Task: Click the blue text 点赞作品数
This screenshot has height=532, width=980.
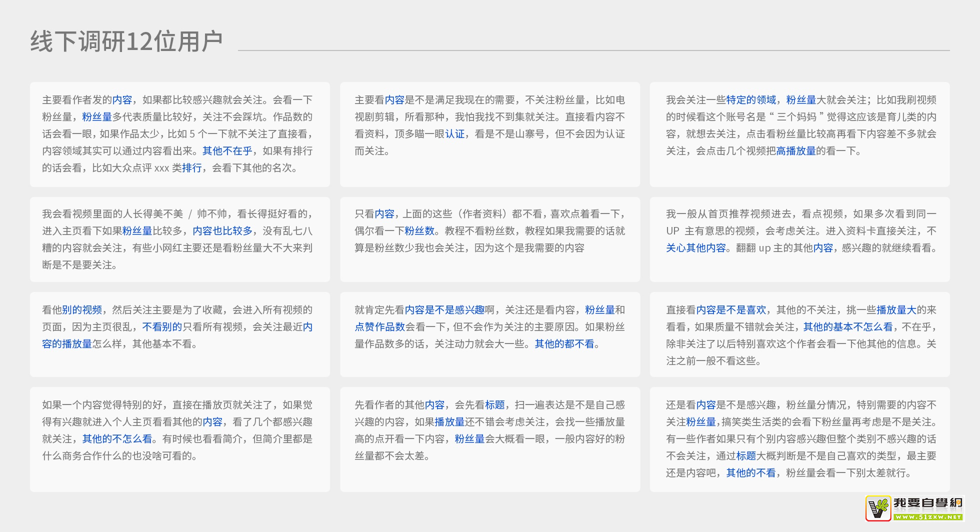Action: tap(379, 327)
